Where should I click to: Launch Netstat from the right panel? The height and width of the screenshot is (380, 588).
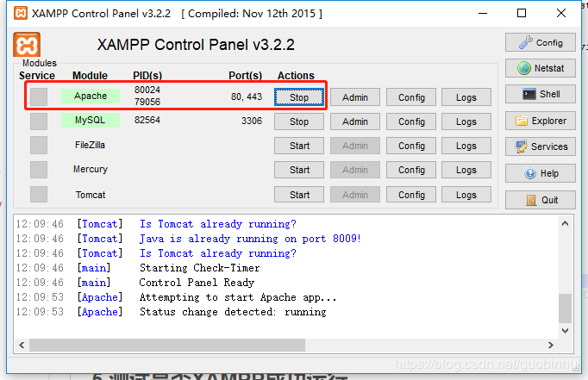click(x=540, y=68)
